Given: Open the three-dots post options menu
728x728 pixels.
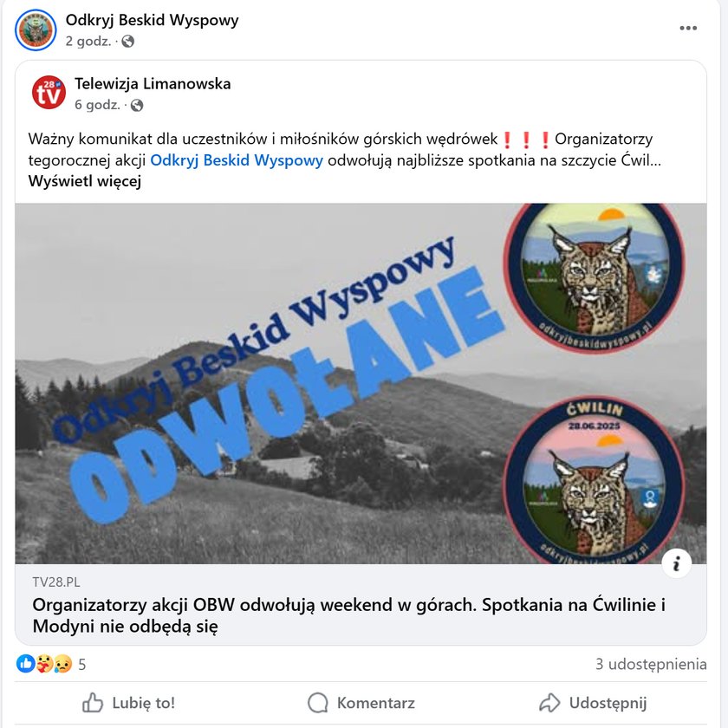Looking at the screenshot, I should pyautogui.click(x=687, y=28).
